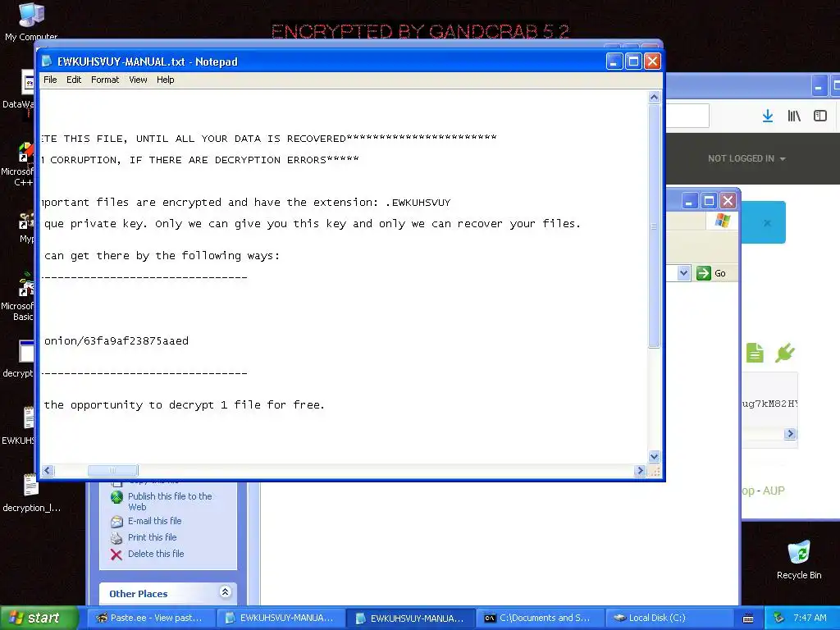This screenshot has height=630, width=840.
Task: Click Publish this file to the Web
Action: click(170, 501)
